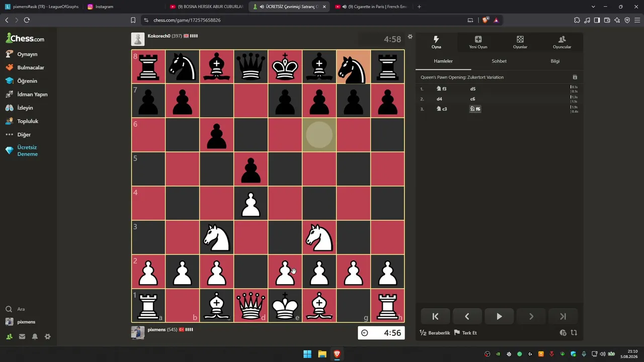This screenshot has width=644, height=362.
Task: Click the pixmens avatar below the board
Action: [x=138, y=332]
